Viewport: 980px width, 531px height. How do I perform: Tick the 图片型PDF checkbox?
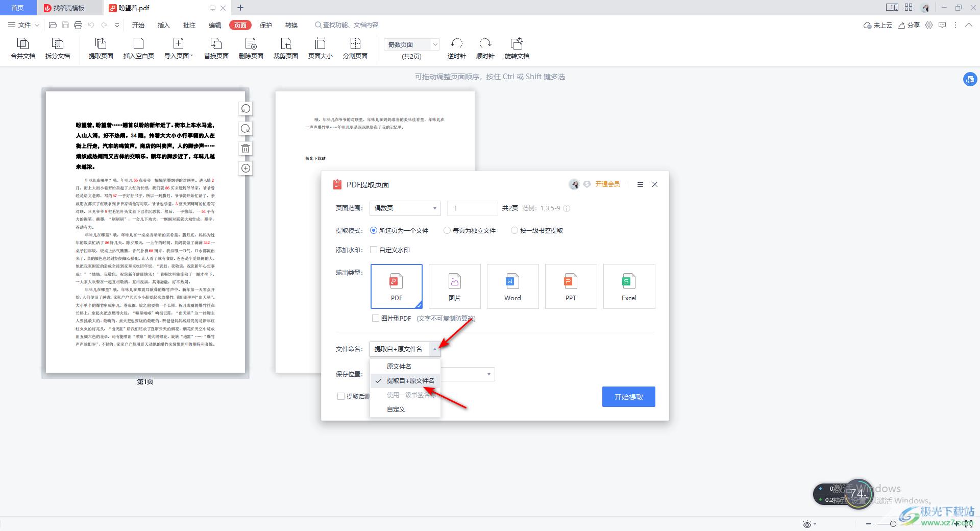(x=376, y=318)
